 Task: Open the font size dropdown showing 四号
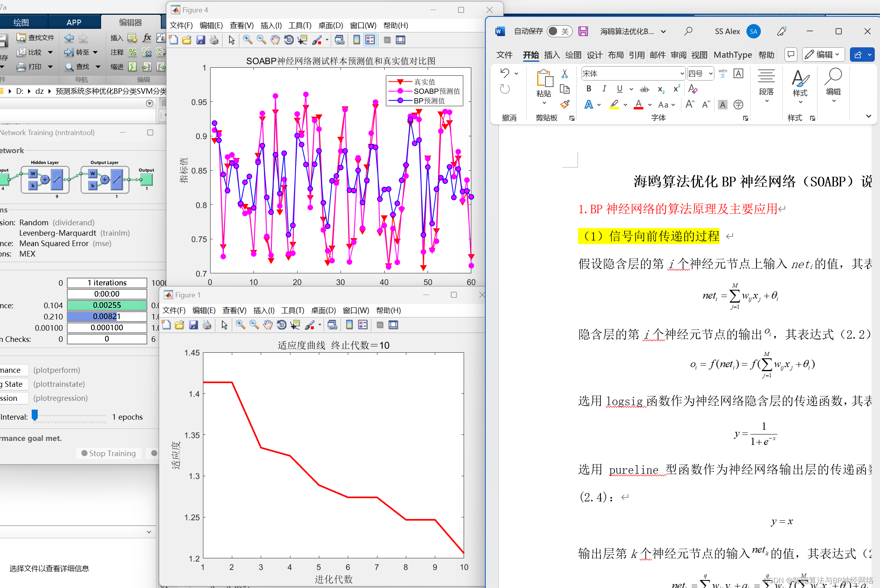coord(710,74)
